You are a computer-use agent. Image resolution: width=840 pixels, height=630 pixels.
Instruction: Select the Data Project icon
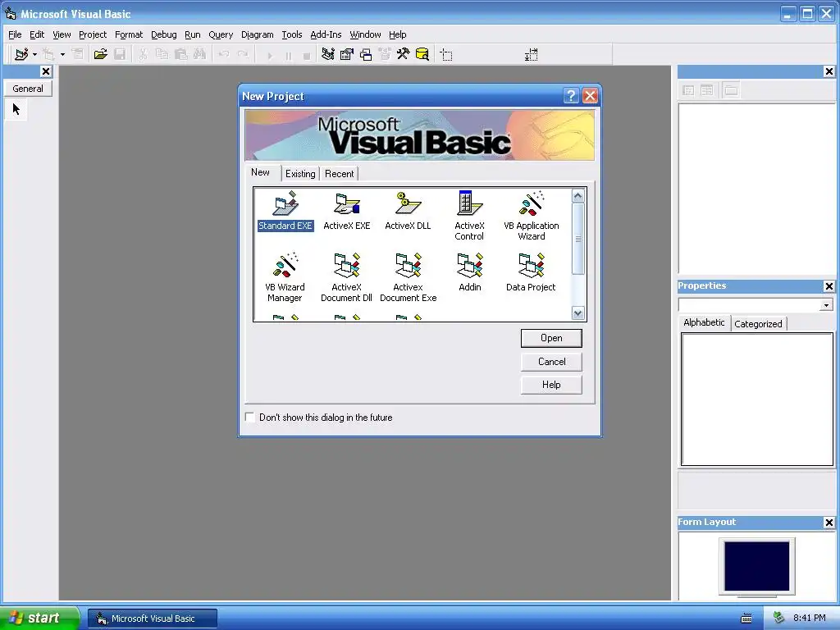pos(531,272)
